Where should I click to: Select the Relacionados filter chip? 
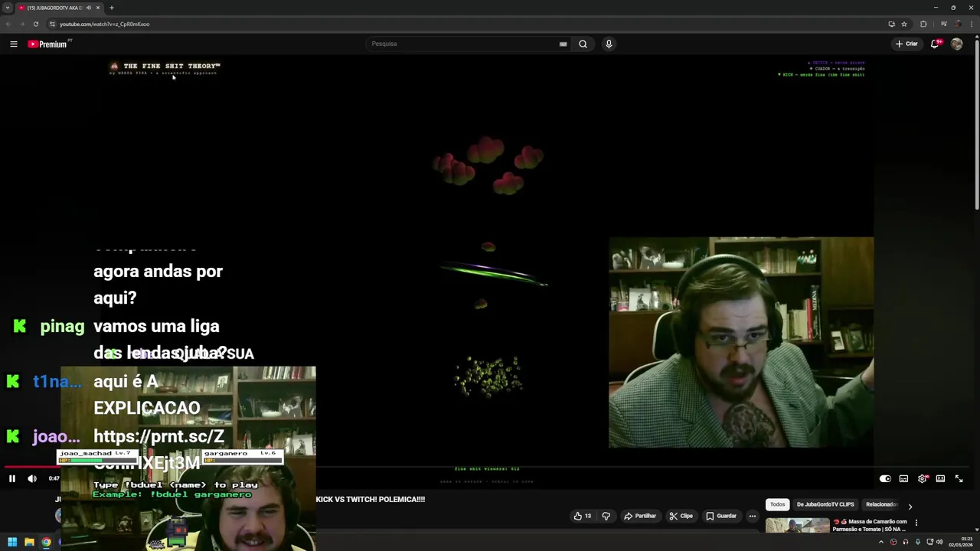point(881,504)
